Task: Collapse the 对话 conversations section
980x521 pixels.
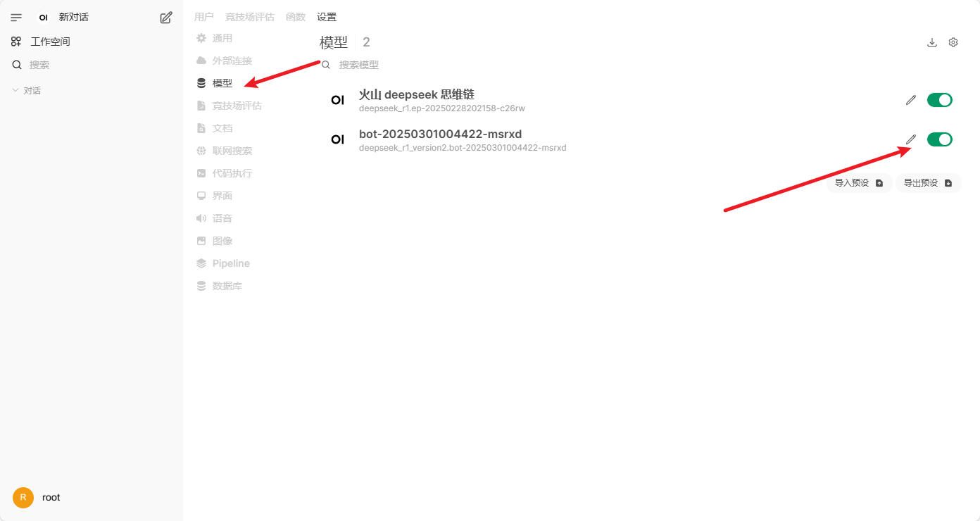Action: [x=27, y=91]
